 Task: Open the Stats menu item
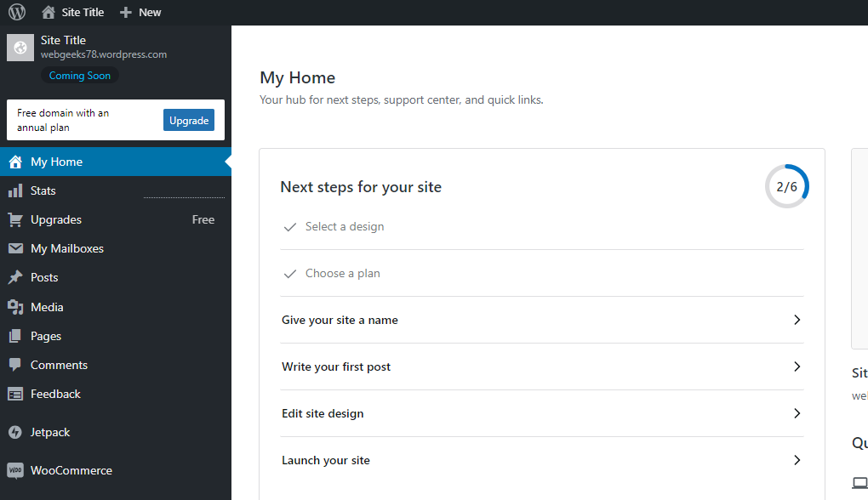point(116,190)
